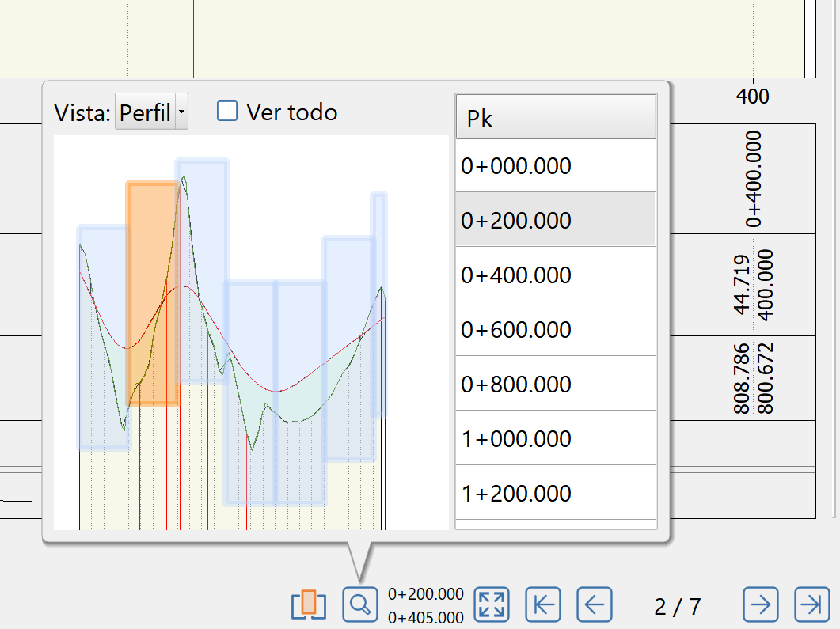The image size is (840, 629).
Task: Choose Pk 1+200.000 from the list
Action: [x=555, y=493]
